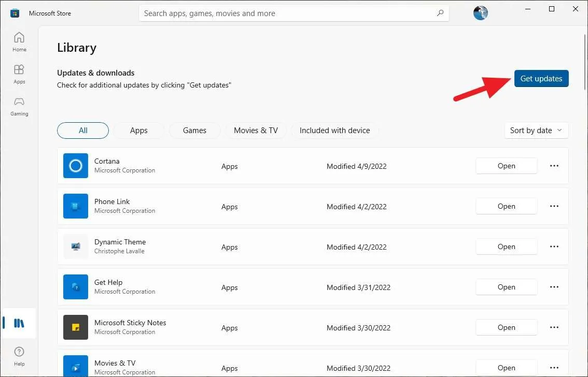Click the Microsoft Sticky Notes app icon

76,327
